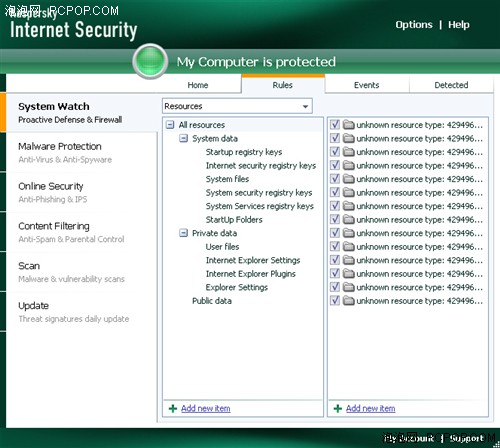Collapse the All resources tree node
The width and height of the screenshot is (500, 448).
point(170,125)
